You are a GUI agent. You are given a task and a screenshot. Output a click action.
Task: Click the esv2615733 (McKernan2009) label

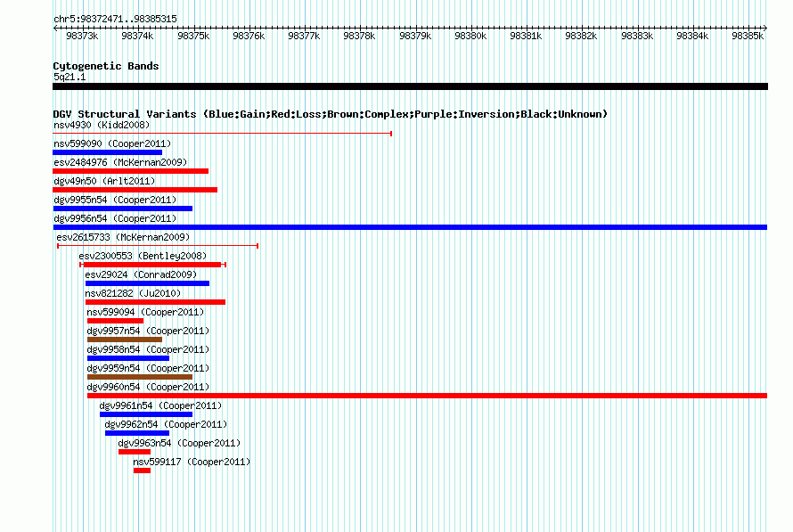pyautogui.click(x=123, y=237)
